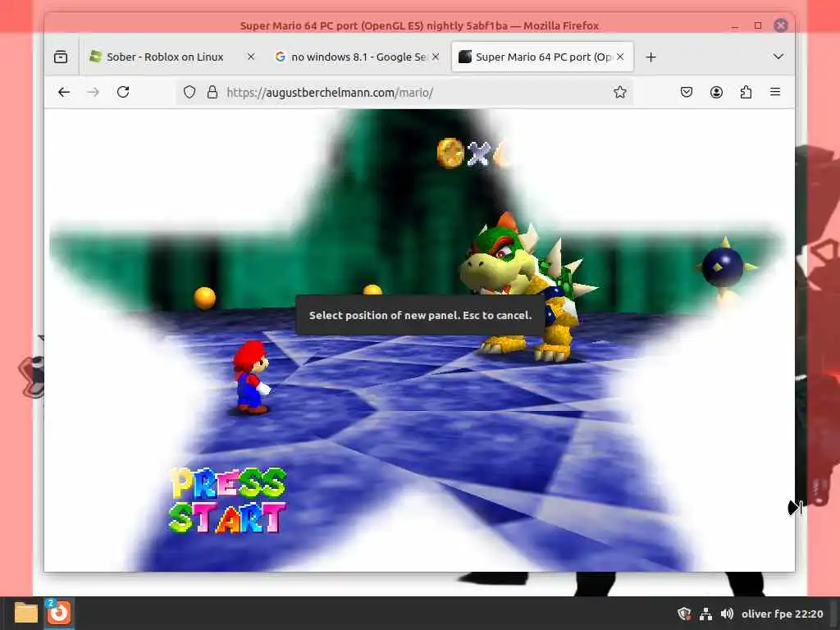Open the file manager folder in taskbar
Viewport: 840px width, 630px height.
tap(25, 613)
